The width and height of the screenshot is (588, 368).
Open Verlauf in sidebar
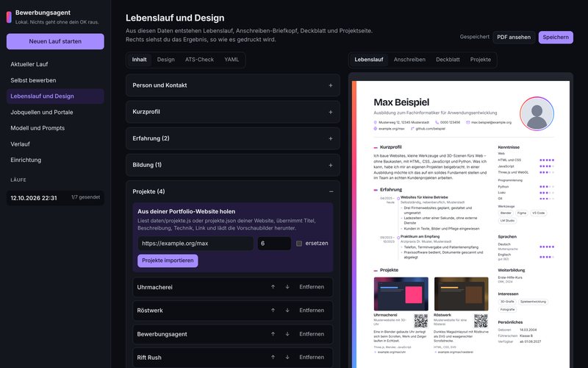click(x=55, y=144)
